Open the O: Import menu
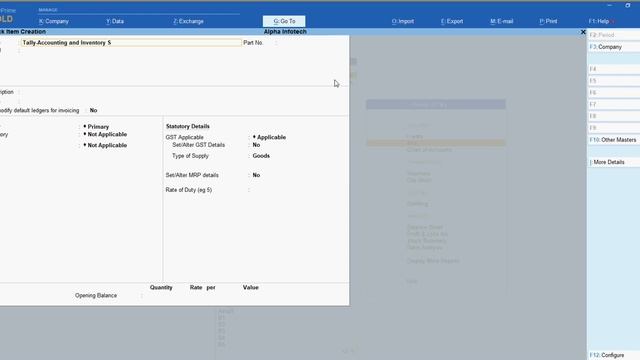 point(403,21)
